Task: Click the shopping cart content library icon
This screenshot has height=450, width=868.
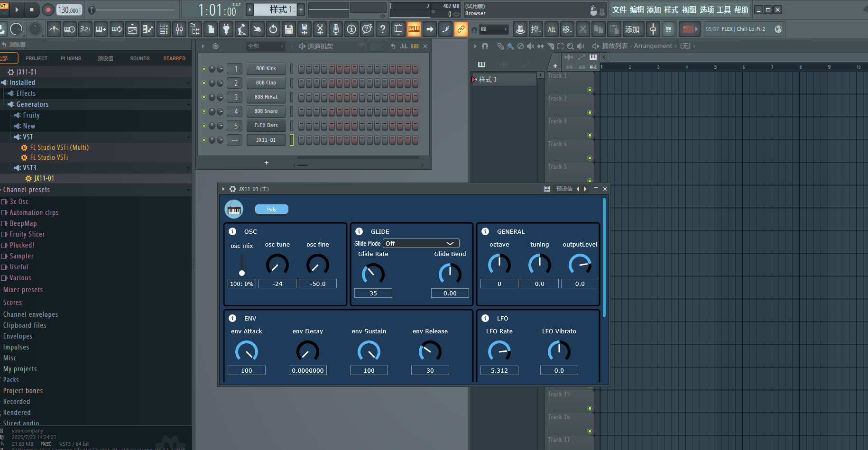Action: coord(669,29)
